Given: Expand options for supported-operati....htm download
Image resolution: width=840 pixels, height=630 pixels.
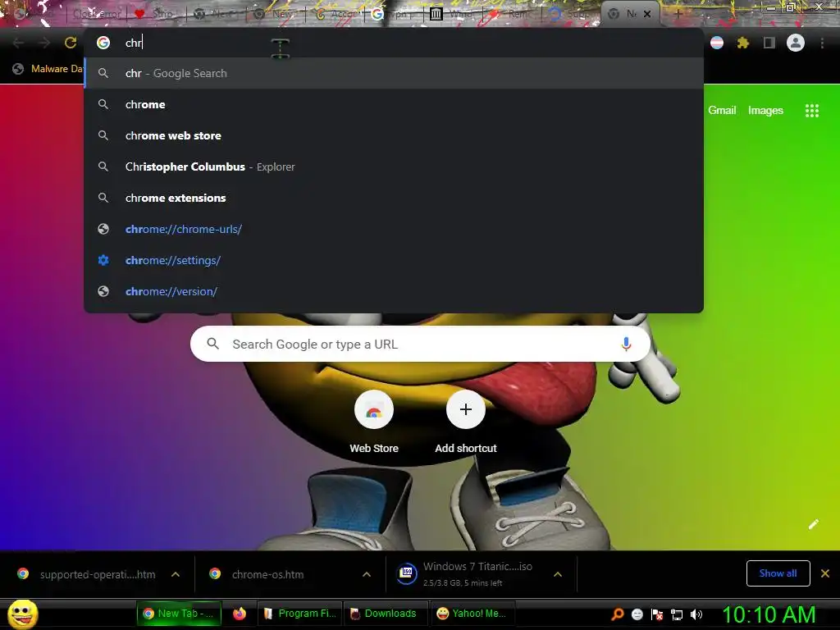Looking at the screenshot, I should 176,574.
